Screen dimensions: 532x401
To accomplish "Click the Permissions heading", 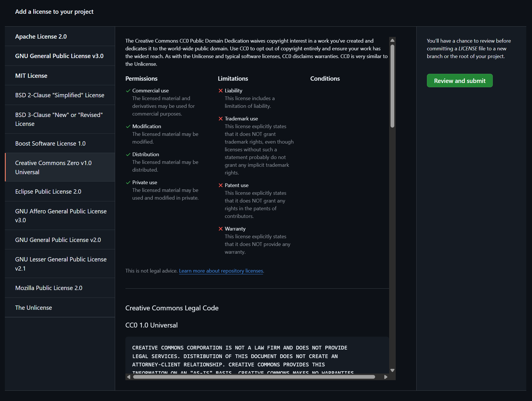I will pos(141,79).
